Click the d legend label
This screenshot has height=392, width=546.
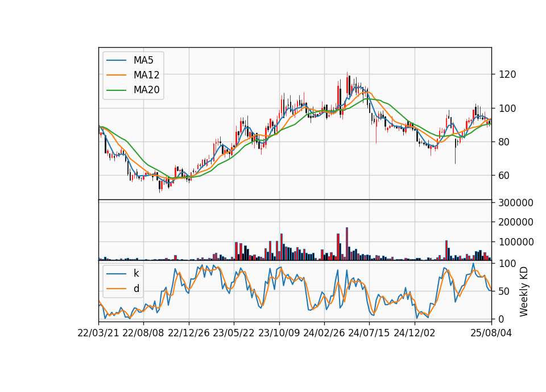click(136, 289)
